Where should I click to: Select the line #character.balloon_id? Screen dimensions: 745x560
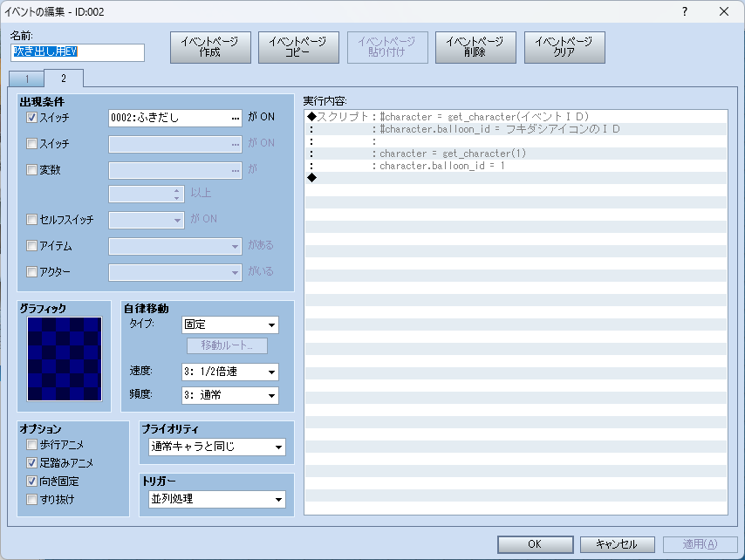coord(516,129)
